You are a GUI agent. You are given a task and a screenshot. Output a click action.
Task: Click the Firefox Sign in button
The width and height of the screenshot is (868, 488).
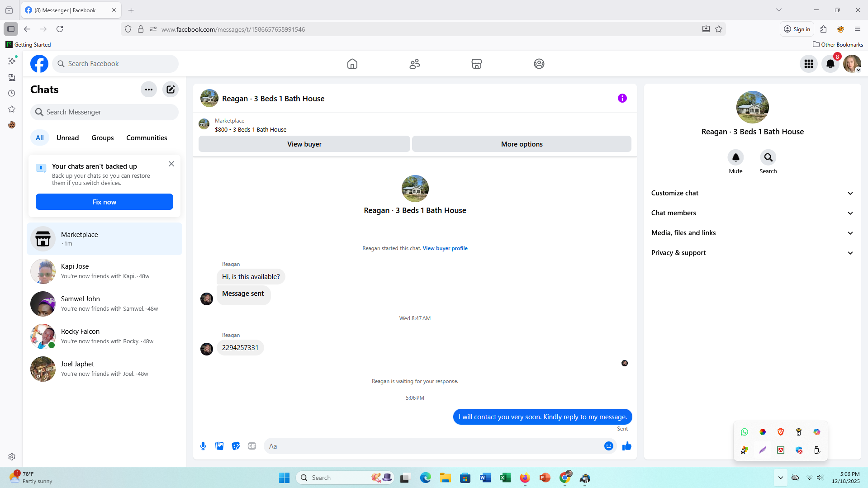(x=797, y=29)
